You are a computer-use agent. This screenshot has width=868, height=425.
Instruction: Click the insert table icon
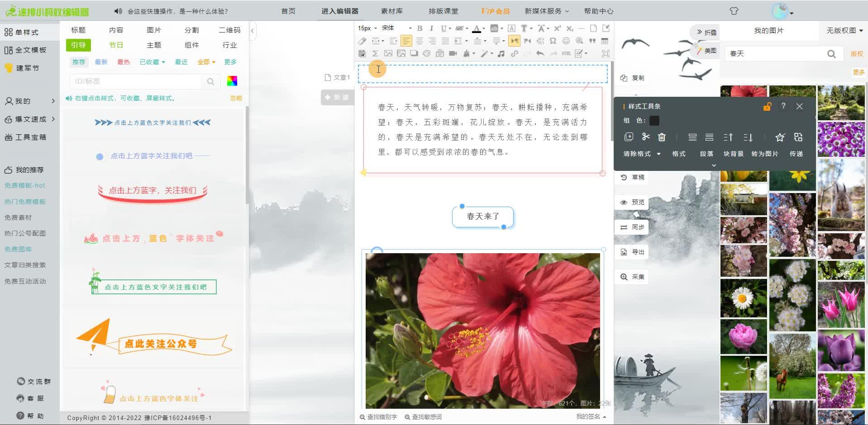(x=605, y=41)
